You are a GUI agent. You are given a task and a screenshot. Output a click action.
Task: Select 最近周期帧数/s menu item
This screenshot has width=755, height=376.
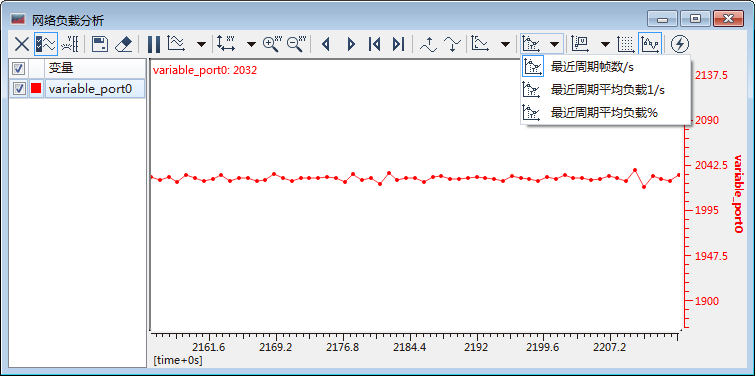(606, 67)
